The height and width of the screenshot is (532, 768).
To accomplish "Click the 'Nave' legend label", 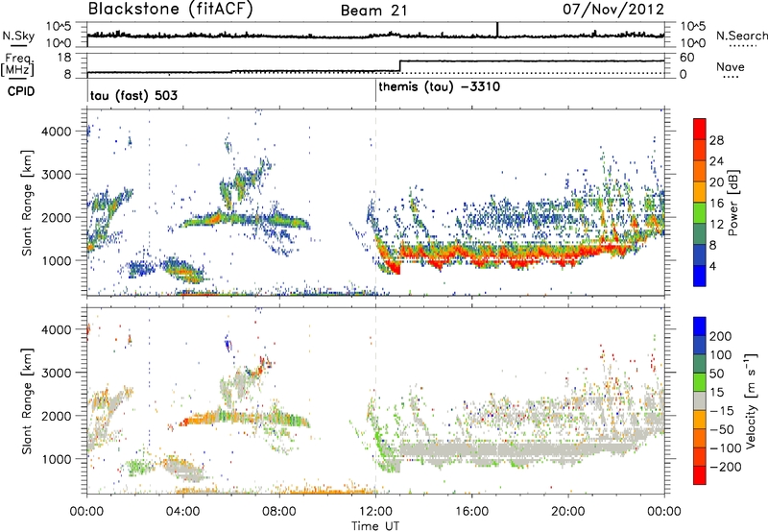I will coord(731,67).
